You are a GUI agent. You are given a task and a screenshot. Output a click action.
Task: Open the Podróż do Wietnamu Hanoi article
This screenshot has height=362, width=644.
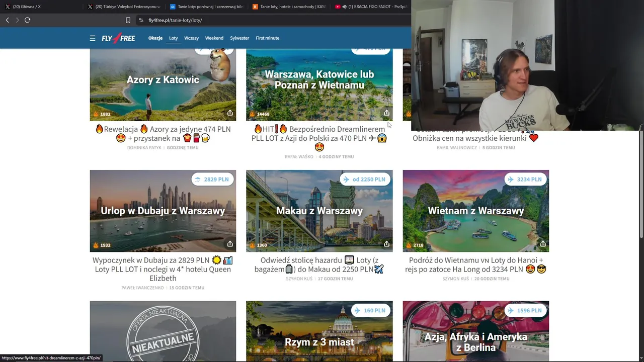click(x=476, y=264)
